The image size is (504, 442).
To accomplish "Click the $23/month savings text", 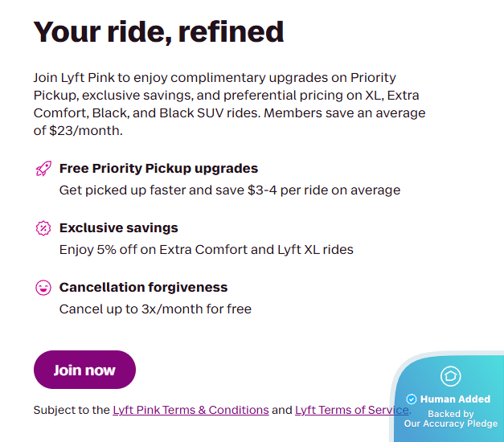I will point(85,130).
